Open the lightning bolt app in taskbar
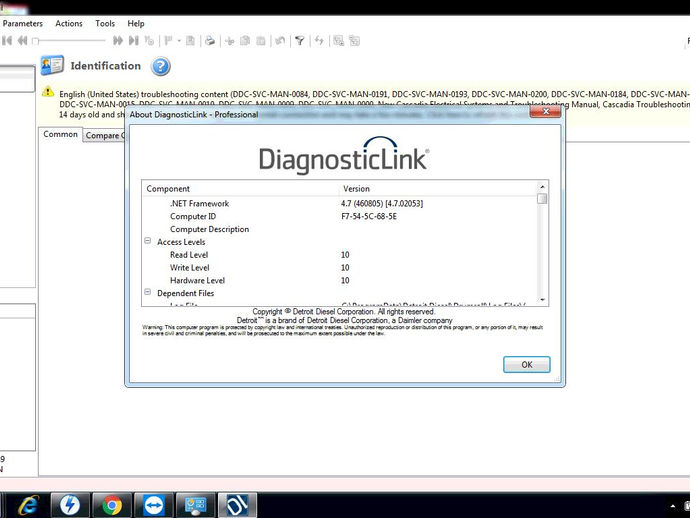 70,505
